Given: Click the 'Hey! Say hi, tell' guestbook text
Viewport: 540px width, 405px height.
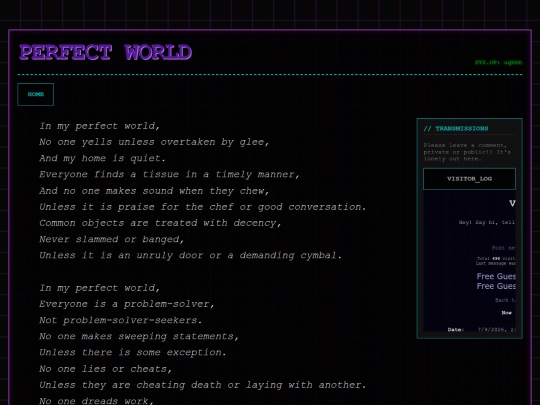Looking at the screenshot, I should pyautogui.click(x=487, y=222).
